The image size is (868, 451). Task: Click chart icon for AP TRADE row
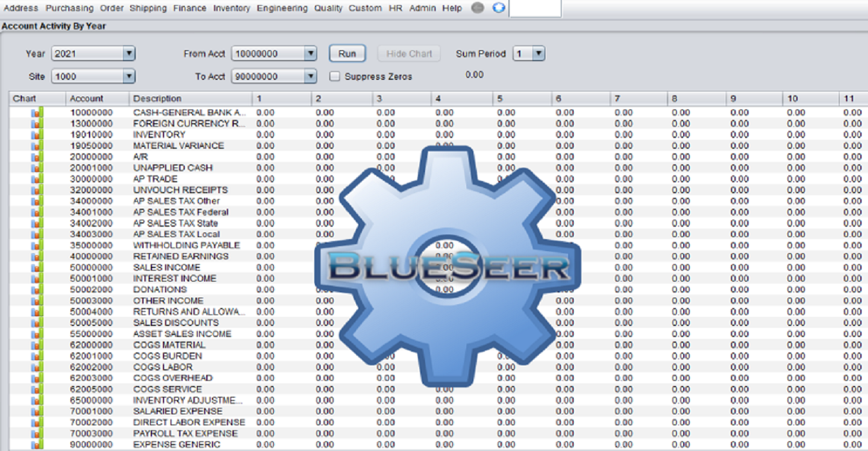click(x=37, y=179)
